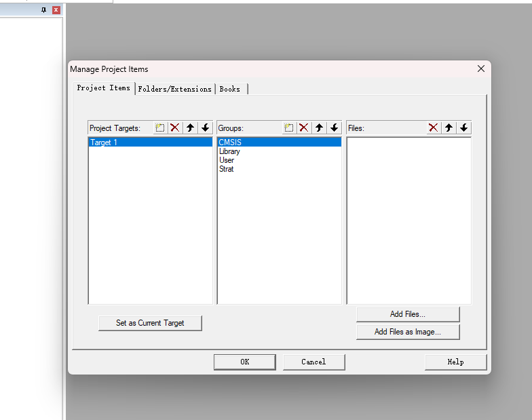Screen dimensions: 532x420
Task: Move target up with arrow icon
Action: coord(190,128)
